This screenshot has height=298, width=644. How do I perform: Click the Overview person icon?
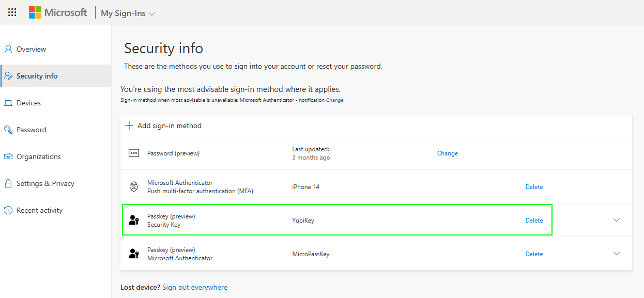[x=8, y=49]
